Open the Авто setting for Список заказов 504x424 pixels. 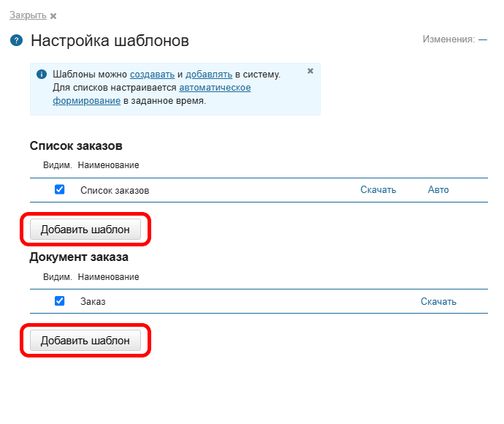pyautogui.click(x=438, y=190)
